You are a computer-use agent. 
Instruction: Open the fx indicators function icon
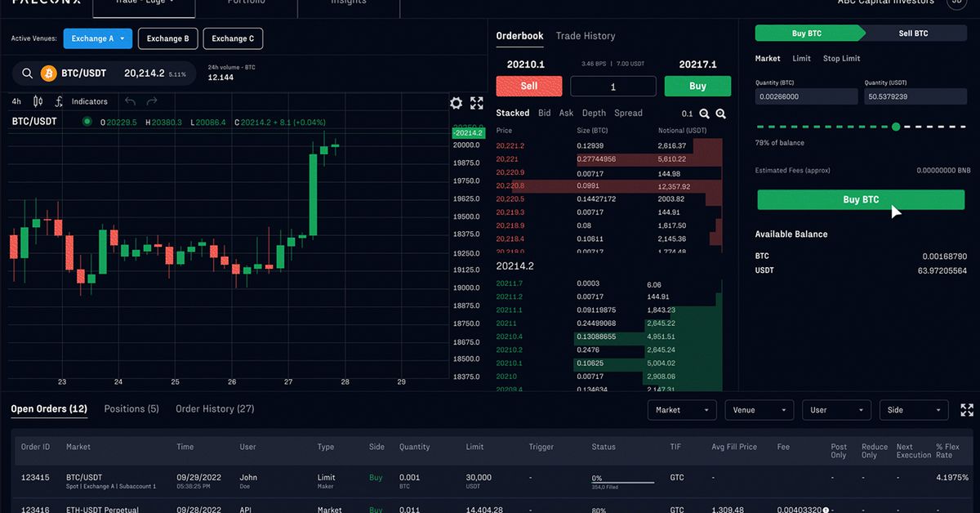[59, 101]
